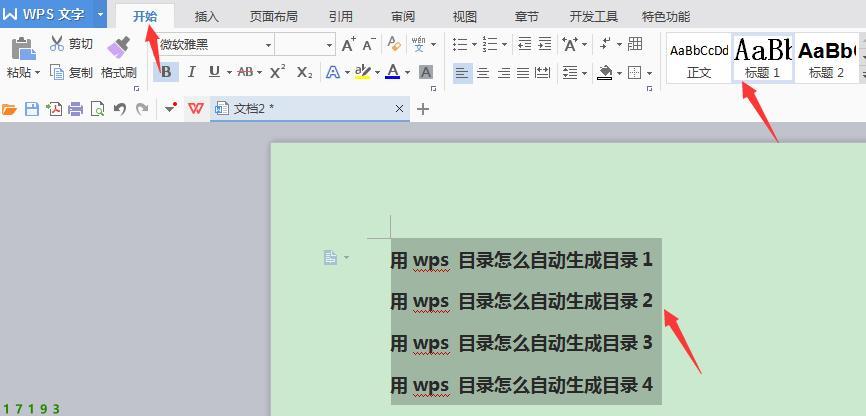Open numbered list style dropdown arrow
The width and height of the screenshot is (866, 416).
pyautogui.click(x=504, y=44)
